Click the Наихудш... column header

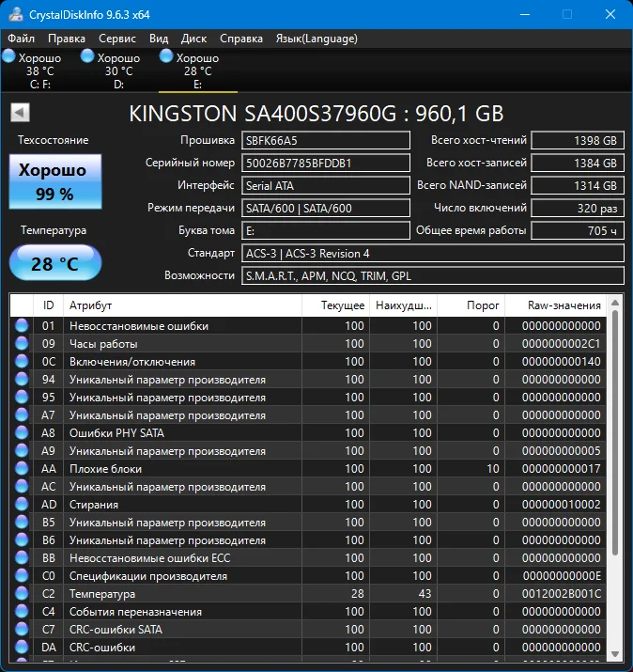[404, 305]
